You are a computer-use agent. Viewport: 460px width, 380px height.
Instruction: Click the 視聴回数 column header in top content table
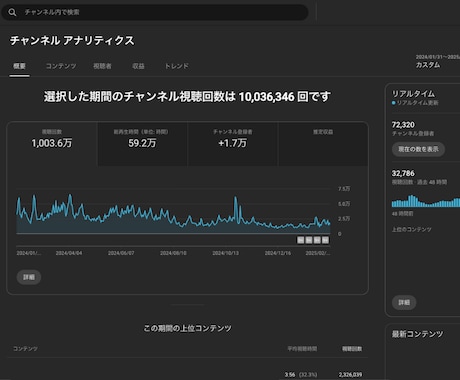[352, 349]
